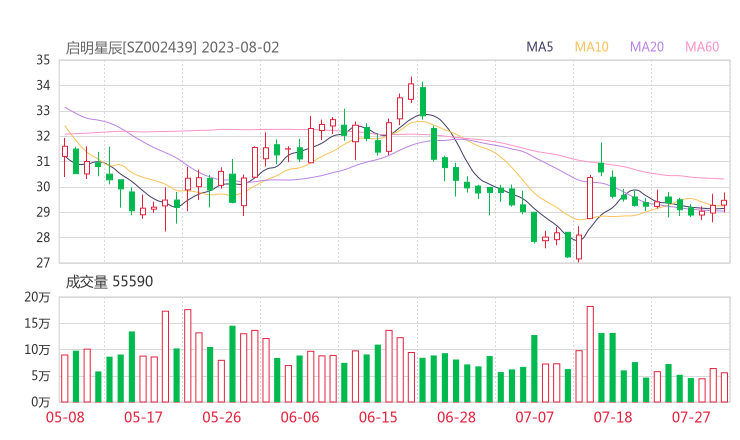740x440 pixels.
Task: Select the tallest red volume bar in July
Action: 590,354
